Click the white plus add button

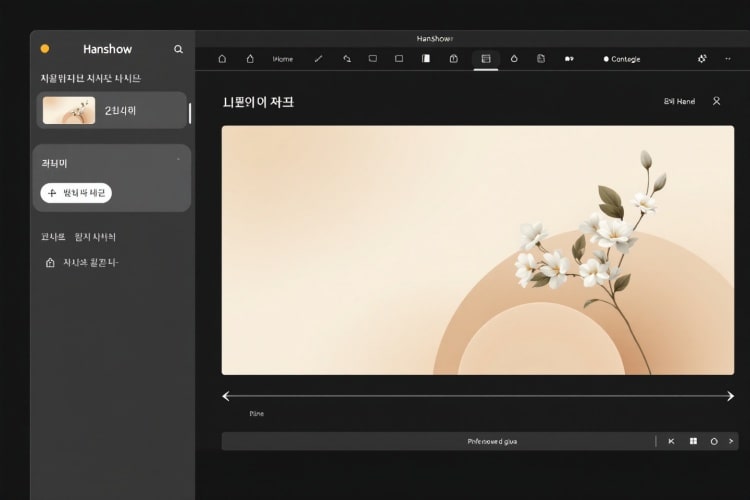pyautogui.click(x=76, y=193)
